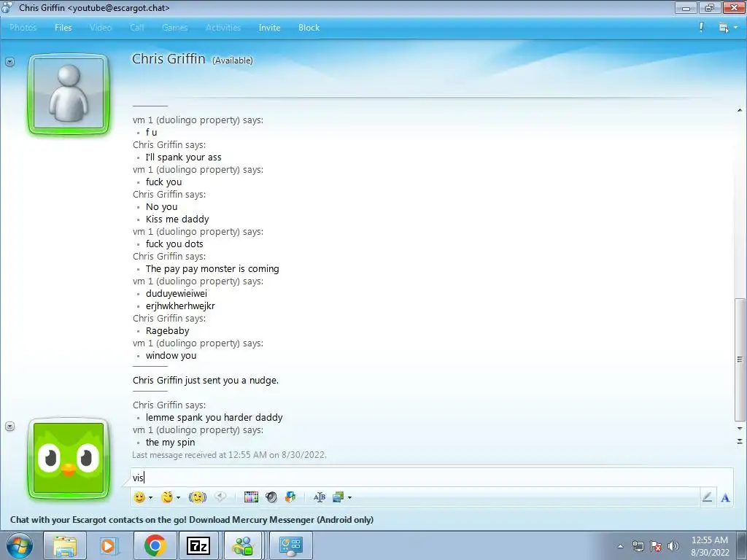Open the Photos menu item
The height and width of the screenshot is (560, 747).
tap(23, 28)
